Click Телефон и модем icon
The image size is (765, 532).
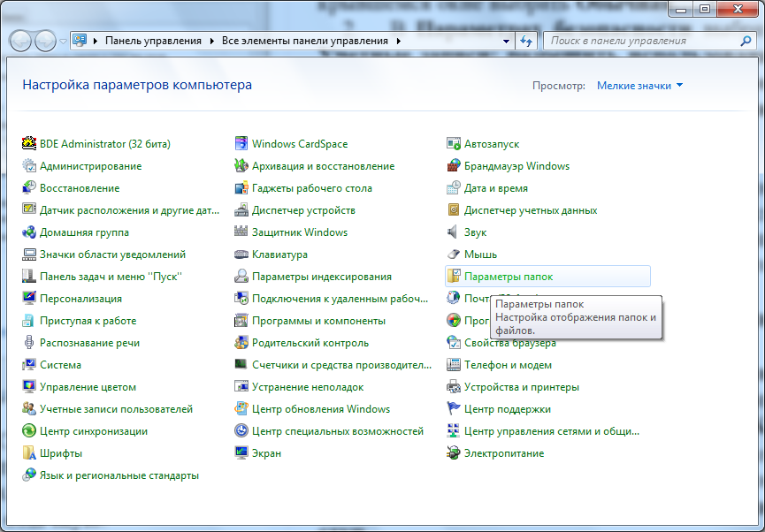[x=453, y=365]
